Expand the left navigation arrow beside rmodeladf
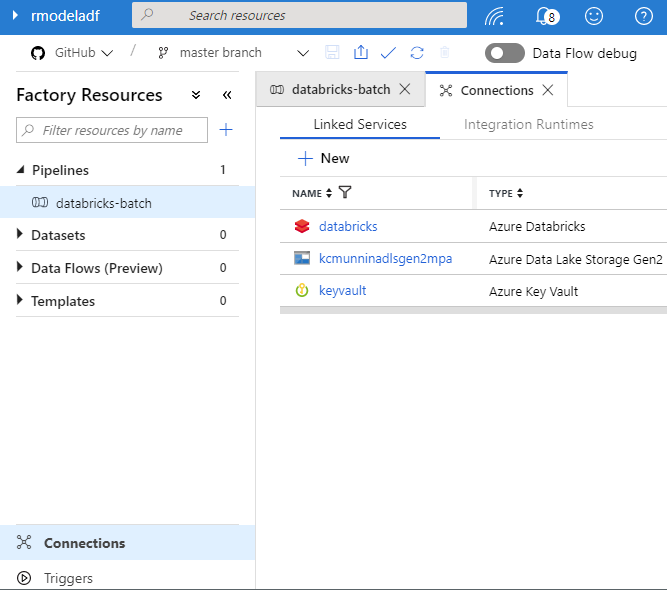The height and width of the screenshot is (590, 667). (15, 16)
